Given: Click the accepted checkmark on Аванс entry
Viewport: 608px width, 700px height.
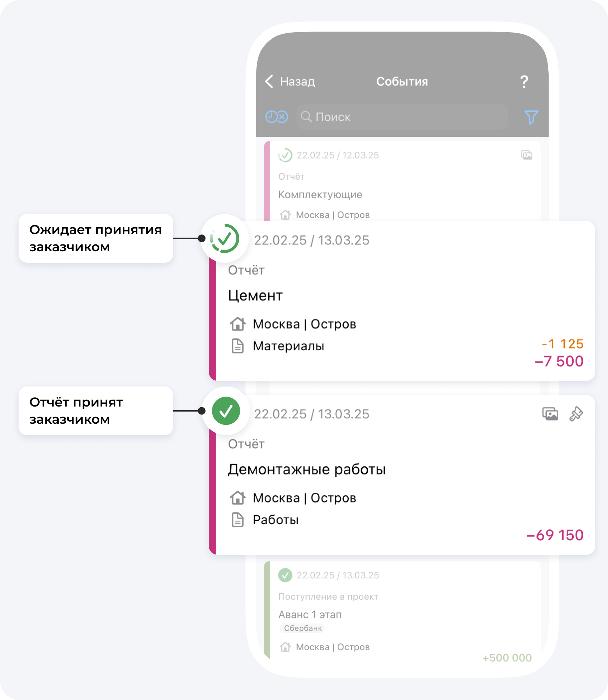Looking at the screenshot, I should click(285, 575).
